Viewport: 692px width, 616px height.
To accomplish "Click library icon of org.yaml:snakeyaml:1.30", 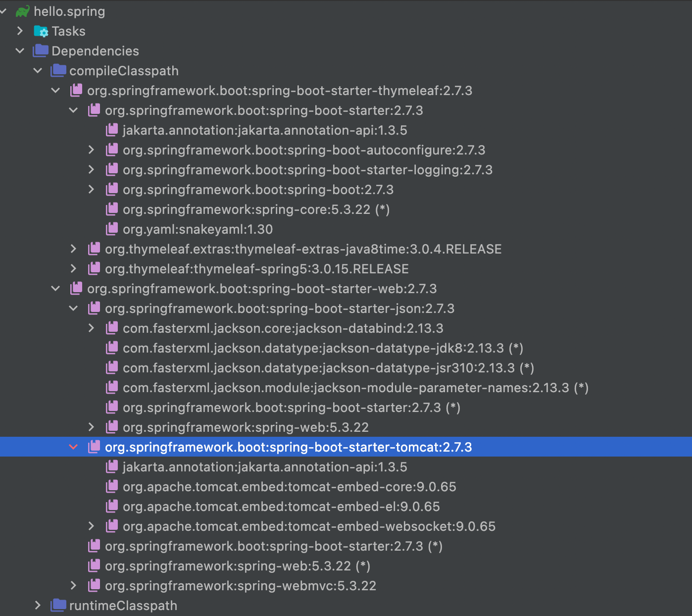I will point(112,229).
